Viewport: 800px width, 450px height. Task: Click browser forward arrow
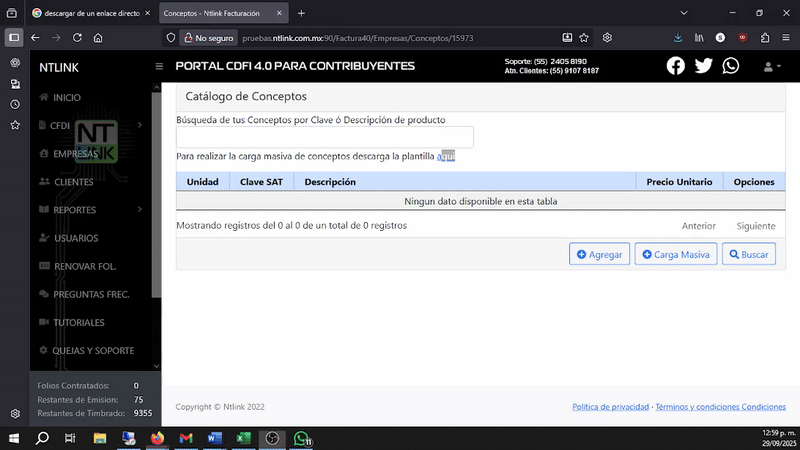[x=56, y=38]
